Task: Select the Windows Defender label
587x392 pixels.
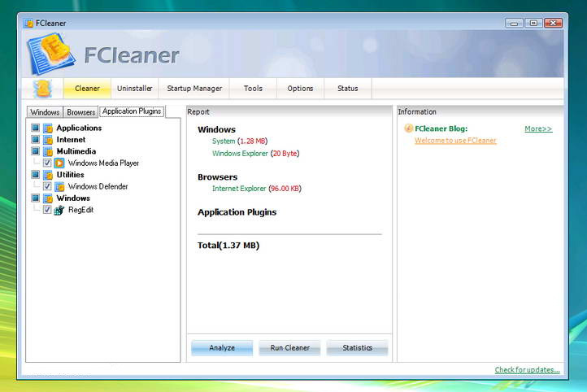Action: click(x=98, y=186)
